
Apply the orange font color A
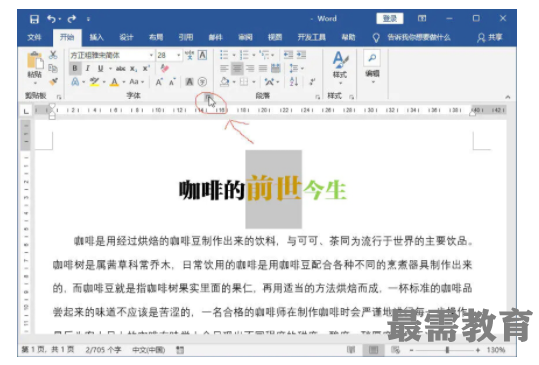coord(114,82)
